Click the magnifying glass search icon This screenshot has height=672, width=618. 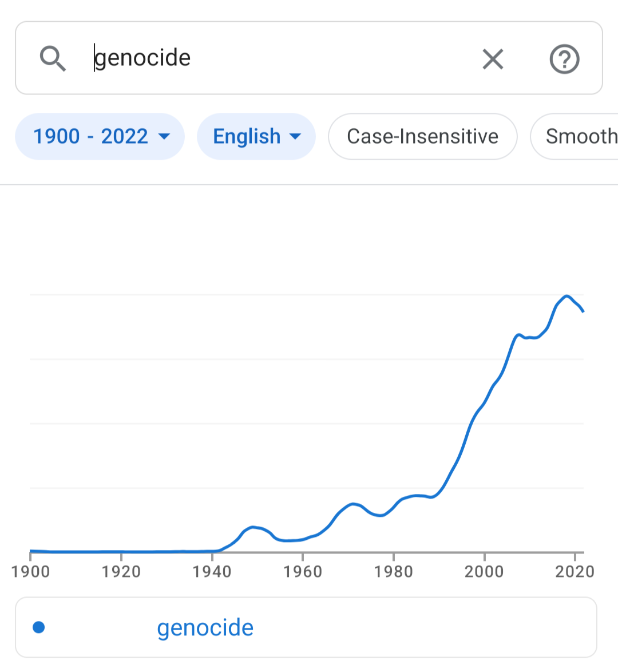[53, 58]
